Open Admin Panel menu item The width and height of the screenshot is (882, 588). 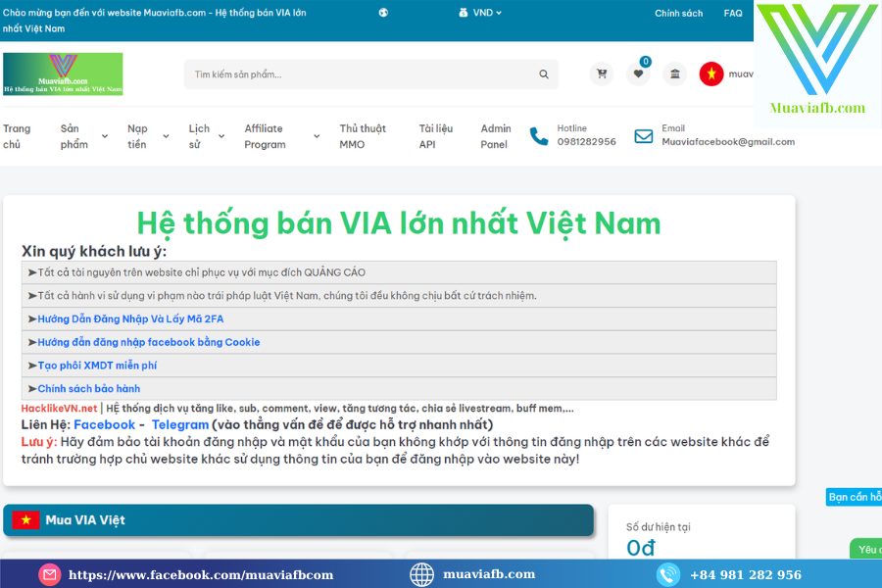(496, 136)
